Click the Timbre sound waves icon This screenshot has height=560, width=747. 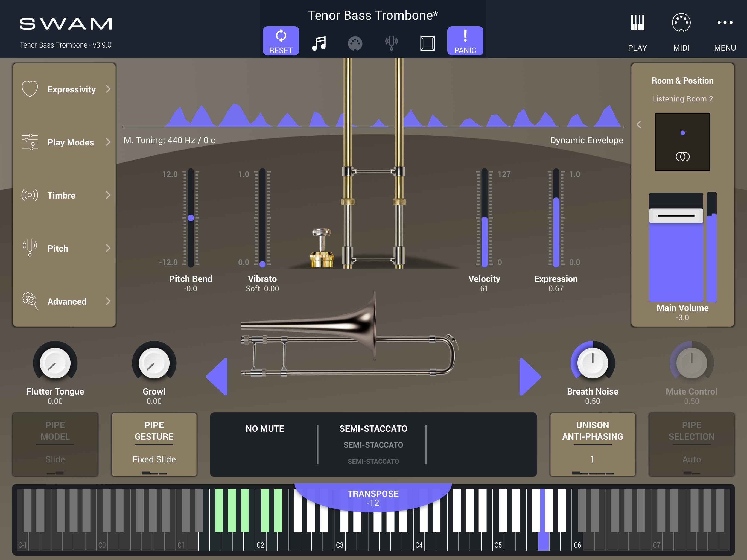tap(30, 195)
